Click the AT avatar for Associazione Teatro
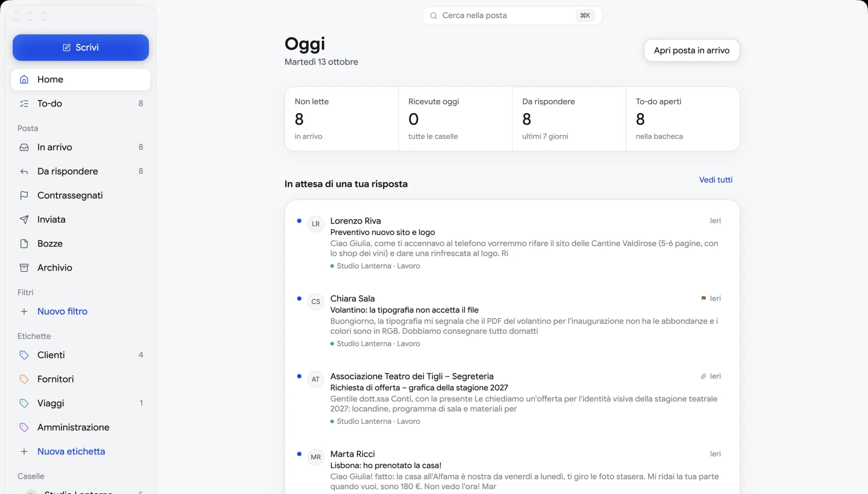 click(x=316, y=380)
